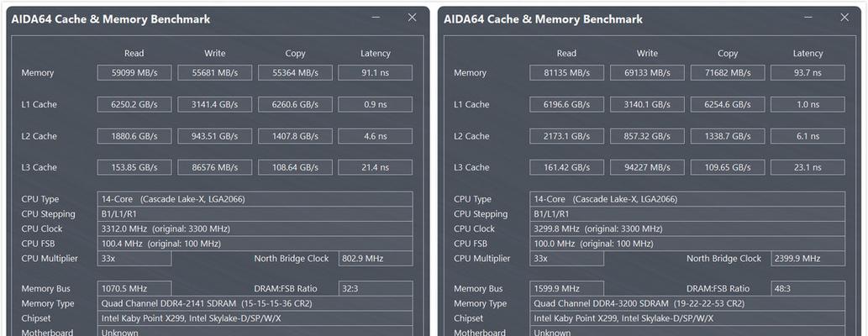Select the DDR4-3200 SDRAM memory type field
The height and width of the screenshot is (336, 868).
tap(687, 303)
